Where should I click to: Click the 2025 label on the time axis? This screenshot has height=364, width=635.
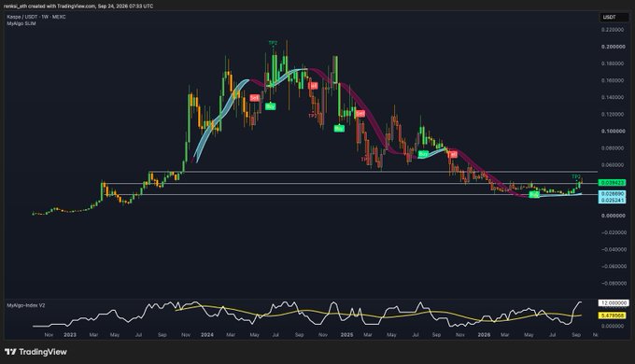346,335
